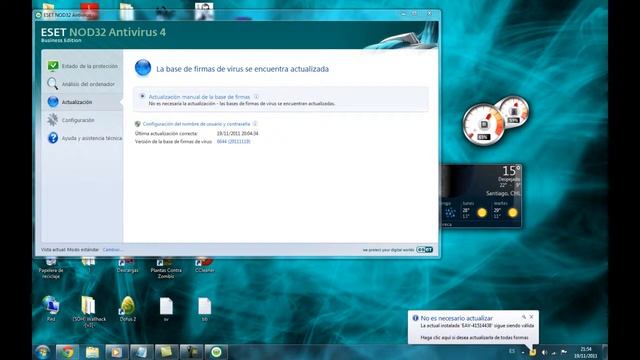640x360 pixels.
Task: Click info icon beside usuario y contraseña link
Action: click(x=255, y=124)
